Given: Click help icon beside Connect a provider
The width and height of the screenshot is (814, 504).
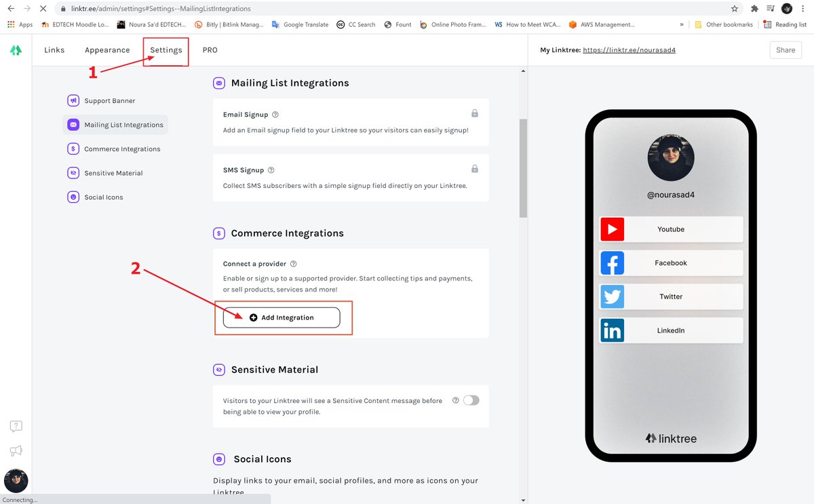Looking at the screenshot, I should click(x=293, y=264).
